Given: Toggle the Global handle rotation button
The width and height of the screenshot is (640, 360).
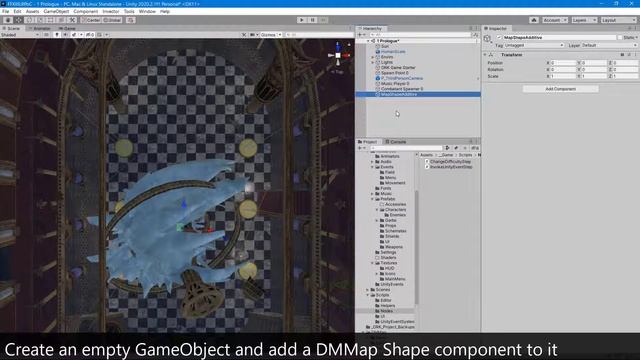Looking at the screenshot, I should (x=112, y=20).
